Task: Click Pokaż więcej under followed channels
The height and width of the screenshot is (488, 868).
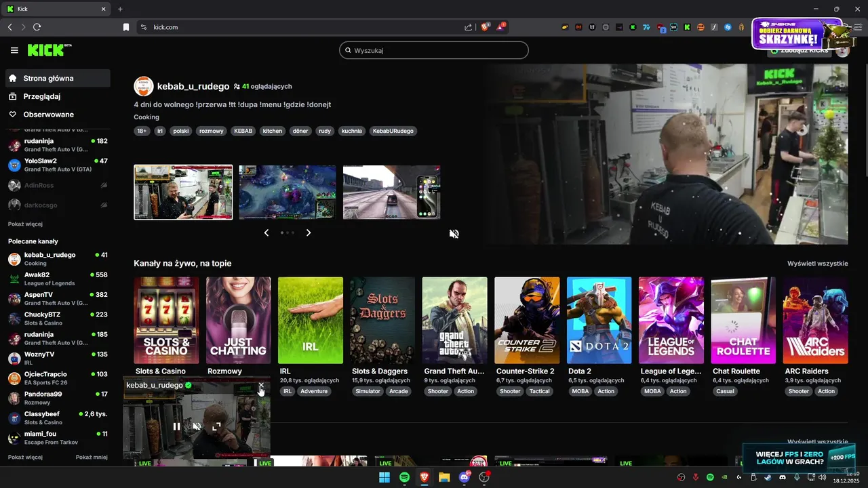Action: coord(25,224)
